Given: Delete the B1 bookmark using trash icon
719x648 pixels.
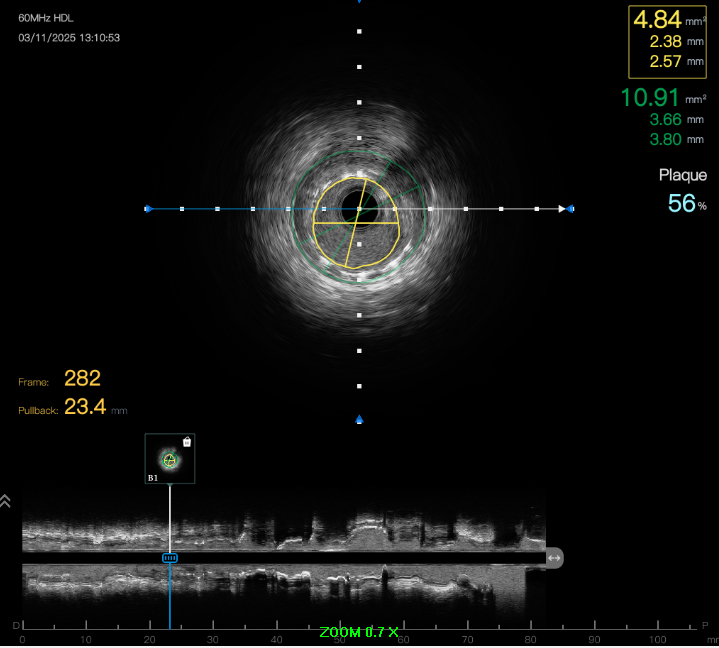Looking at the screenshot, I should 187,441.
